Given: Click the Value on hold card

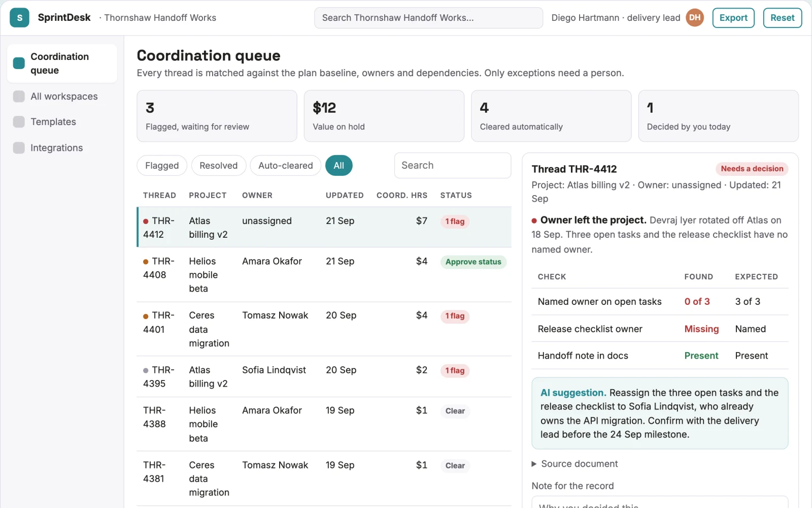Looking at the screenshot, I should (x=384, y=116).
